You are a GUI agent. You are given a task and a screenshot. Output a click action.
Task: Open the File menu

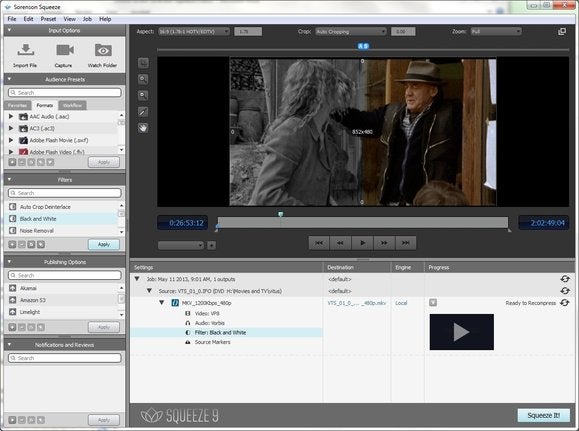pos(12,19)
